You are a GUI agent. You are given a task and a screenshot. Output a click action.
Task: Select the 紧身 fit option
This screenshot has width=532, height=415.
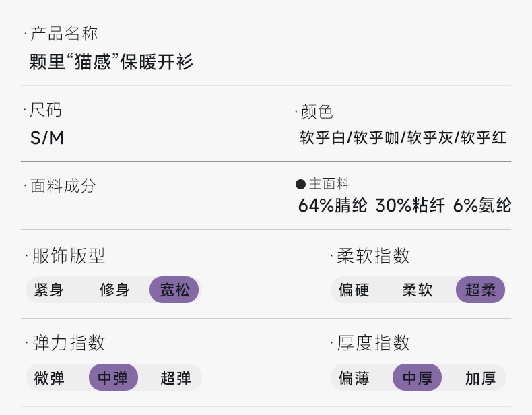tap(48, 290)
